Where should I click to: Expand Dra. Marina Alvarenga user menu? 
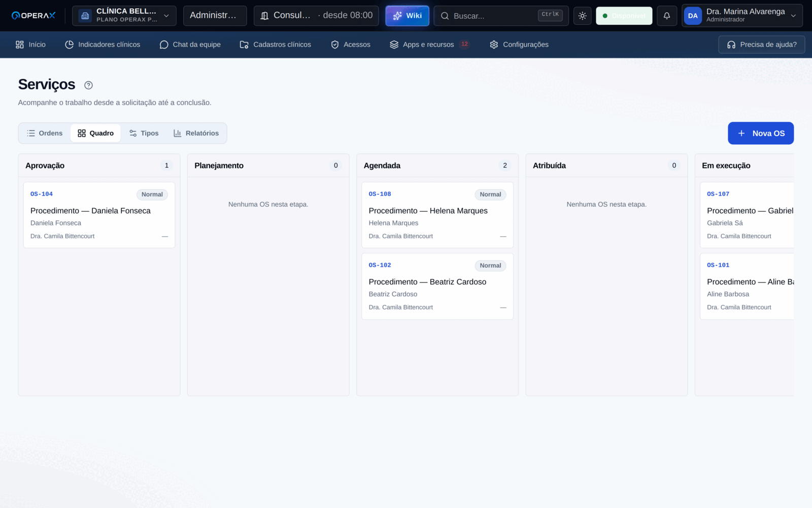742,16
